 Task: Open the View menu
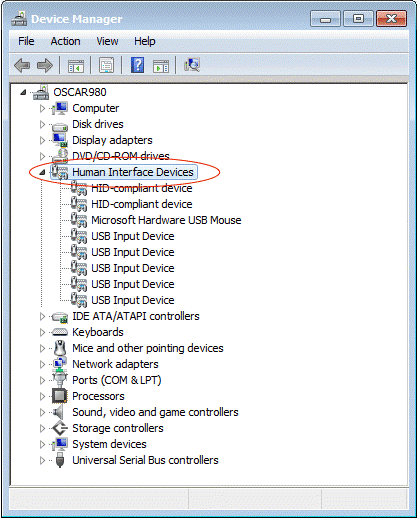(107, 41)
